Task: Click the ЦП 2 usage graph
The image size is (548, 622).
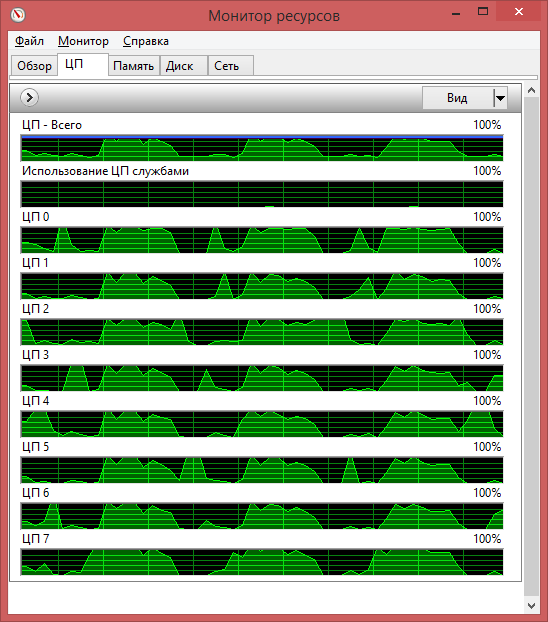Action: tap(262, 332)
